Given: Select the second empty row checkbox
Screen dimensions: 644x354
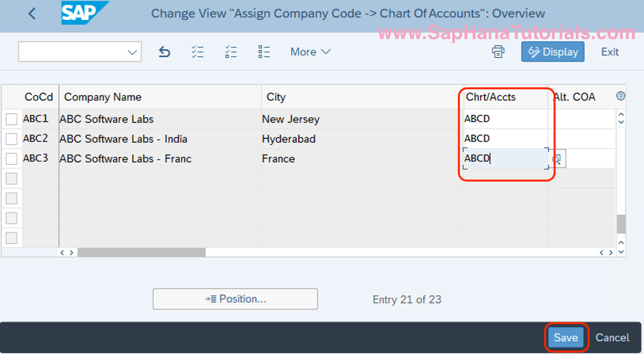Looking at the screenshot, I should (11, 198).
